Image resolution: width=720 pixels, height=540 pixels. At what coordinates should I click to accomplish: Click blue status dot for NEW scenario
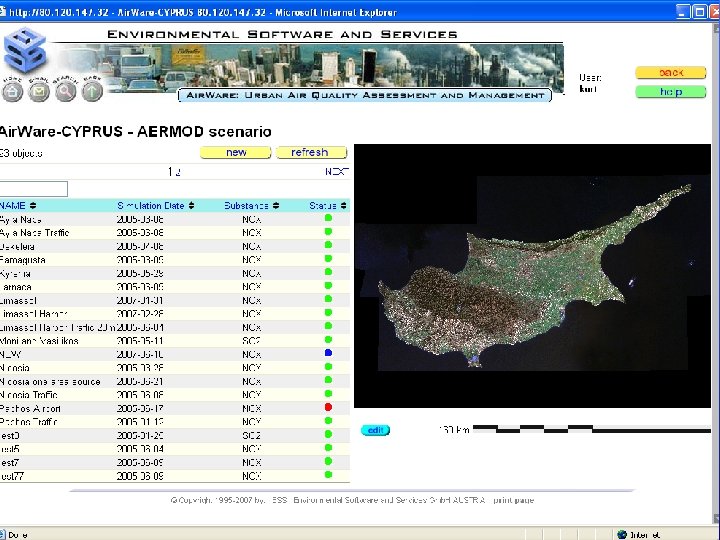pos(328,354)
